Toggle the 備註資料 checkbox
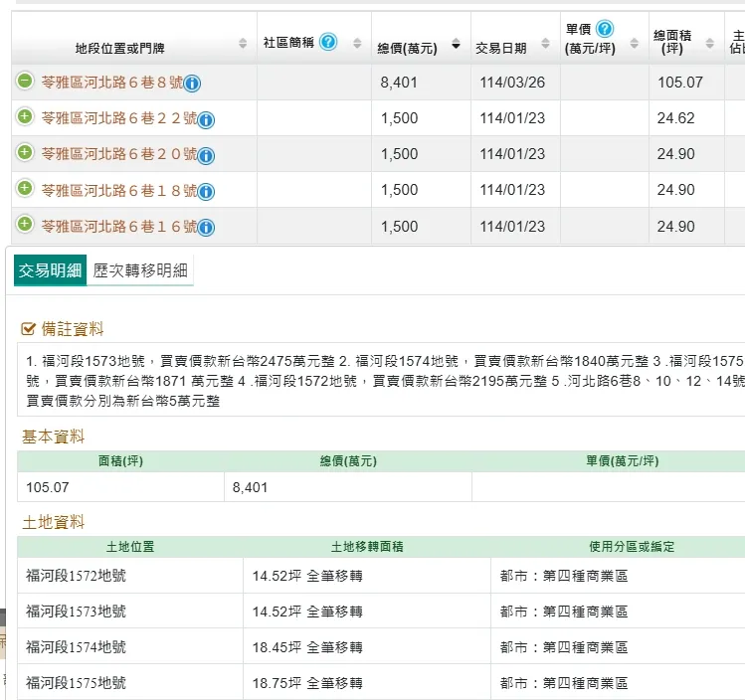This screenshot has width=745, height=700. point(28,329)
